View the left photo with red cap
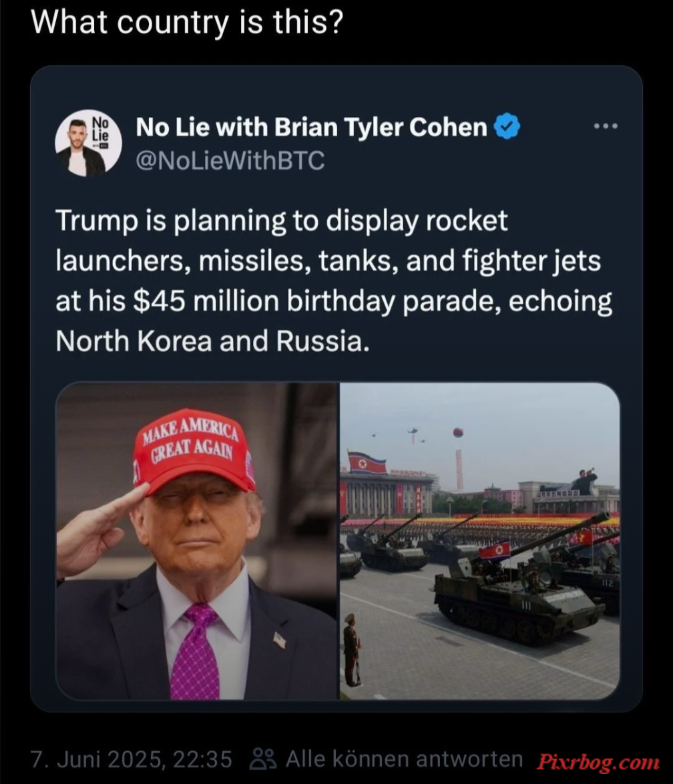Screen dimensions: 673x784 [x=197, y=541]
